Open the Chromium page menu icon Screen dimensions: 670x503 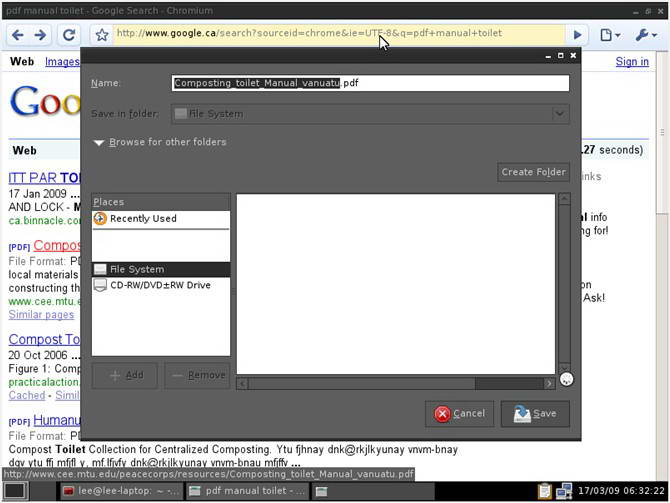609,34
